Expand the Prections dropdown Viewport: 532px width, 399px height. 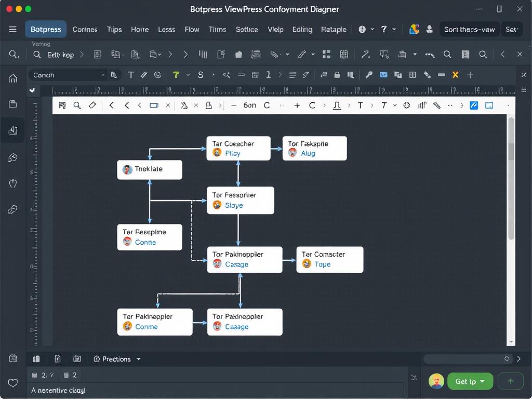pyautogui.click(x=138, y=359)
